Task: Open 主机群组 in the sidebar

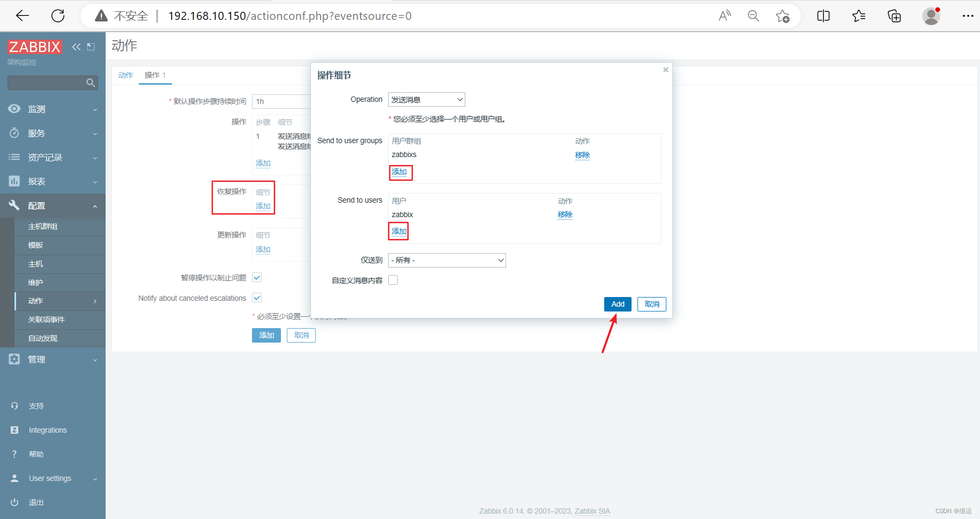Action: coord(43,226)
